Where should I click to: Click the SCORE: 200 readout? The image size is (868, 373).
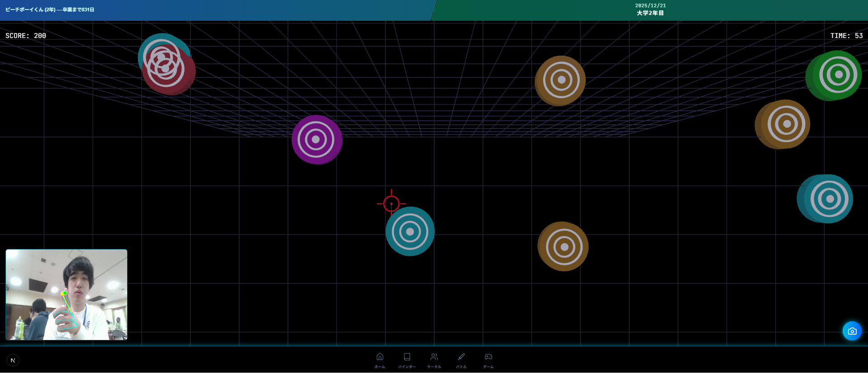tap(26, 36)
